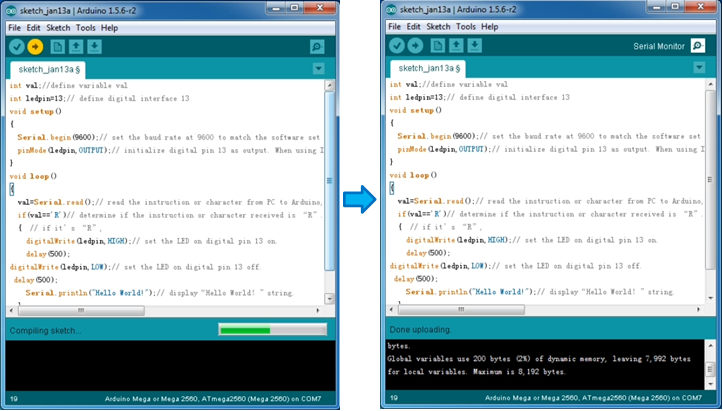The height and width of the screenshot is (411, 723).
Task: Click editor vertical scrollbar in right window
Action: [710, 179]
